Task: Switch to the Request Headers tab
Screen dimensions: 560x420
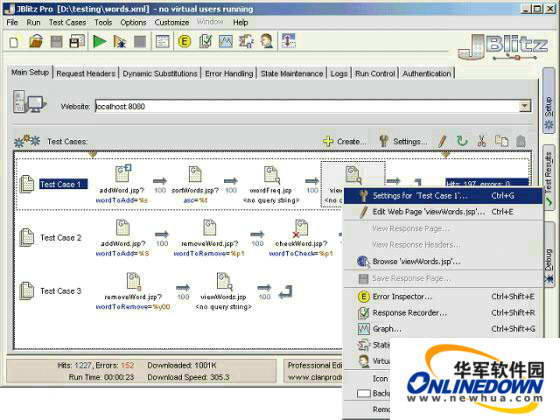Action: pyautogui.click(x=86, y=74)
